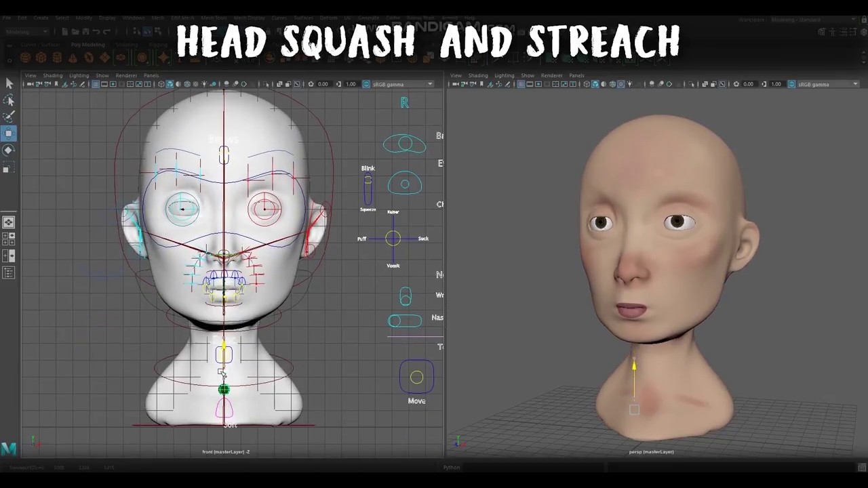Image resolution: width=868 pixels, height=488 pixels.
Task: Click the smooth shade all icon above the front view
Action: pyautogui.click(x=170, y=84)
